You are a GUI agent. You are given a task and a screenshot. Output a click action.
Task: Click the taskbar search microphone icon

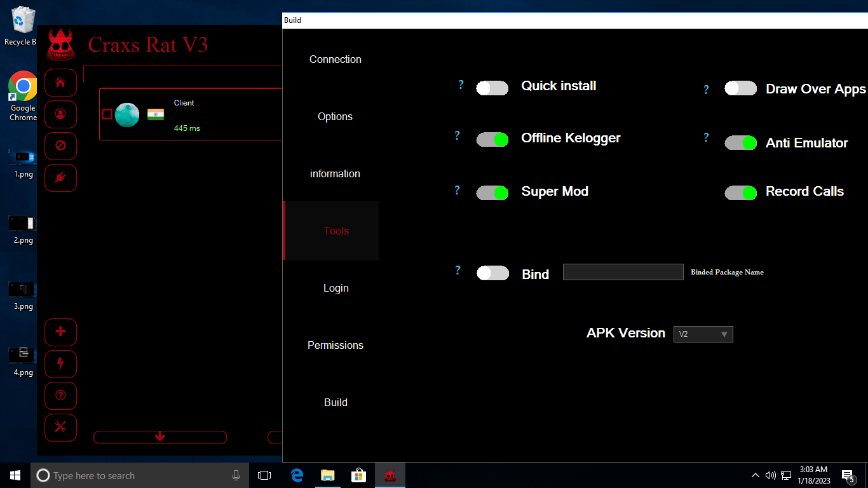[x=236, y=475]
